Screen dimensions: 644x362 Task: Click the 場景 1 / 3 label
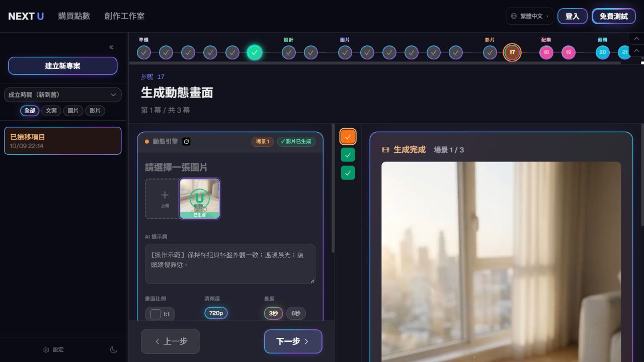pyautogui.click(x=449, y=150)
